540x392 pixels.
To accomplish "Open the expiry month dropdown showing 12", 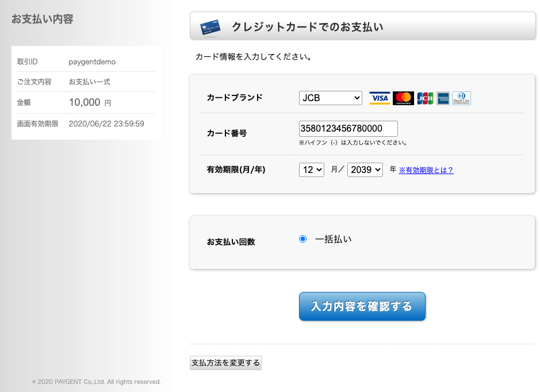I will (x=311, y=170).
